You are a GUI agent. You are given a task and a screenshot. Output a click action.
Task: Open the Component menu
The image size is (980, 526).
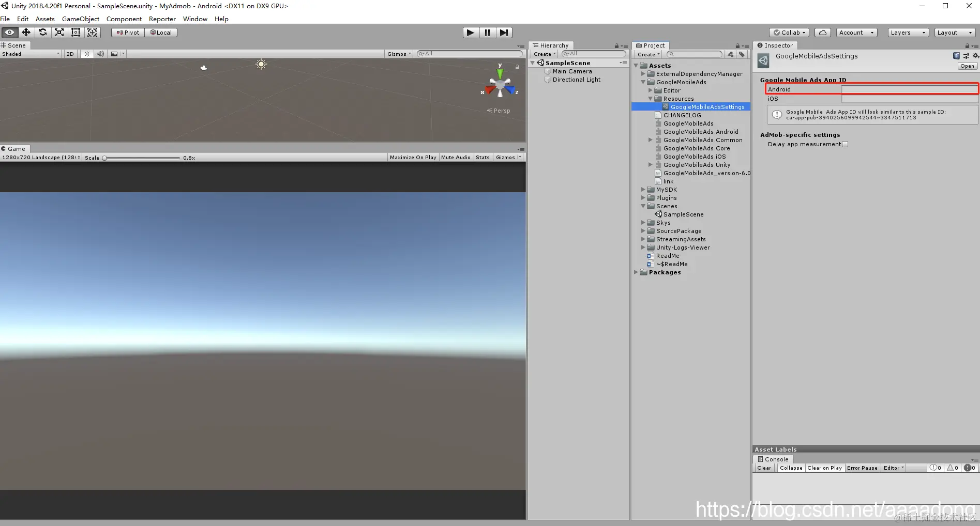124,19
